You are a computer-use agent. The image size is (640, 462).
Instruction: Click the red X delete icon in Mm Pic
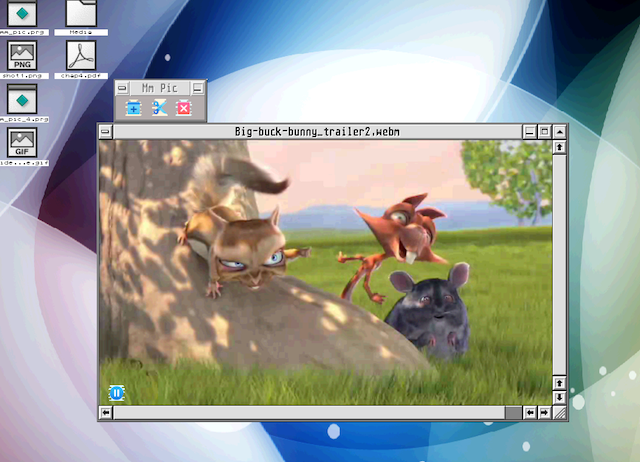coord(184,108)
